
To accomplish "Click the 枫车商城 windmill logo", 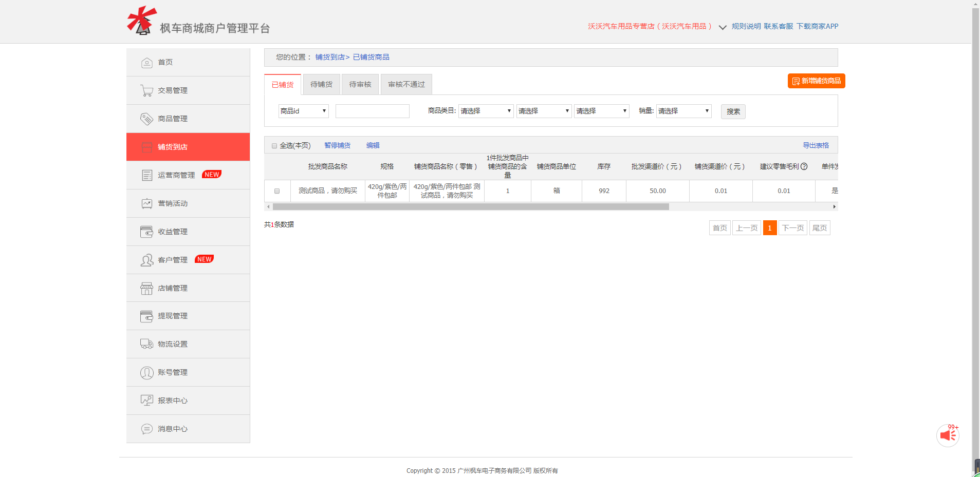I will point(141,21).
